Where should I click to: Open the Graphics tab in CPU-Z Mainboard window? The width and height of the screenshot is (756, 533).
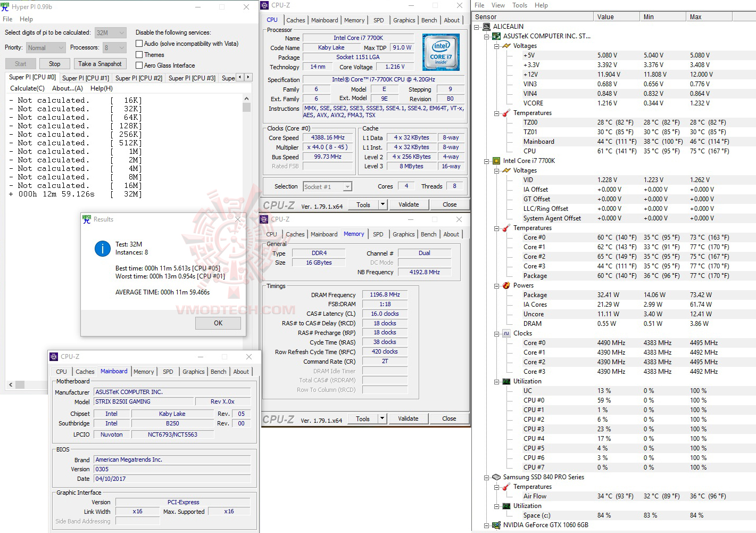point(194,372)
